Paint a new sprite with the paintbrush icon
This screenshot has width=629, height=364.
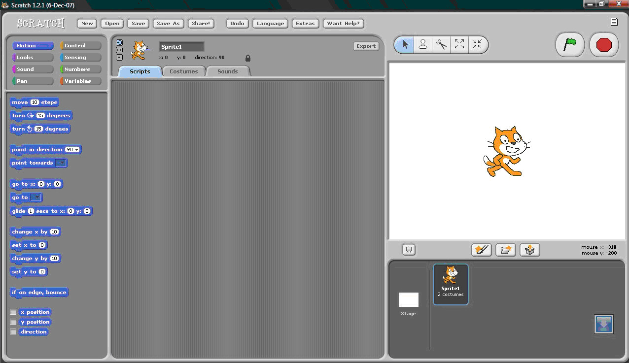click(482, 250)
